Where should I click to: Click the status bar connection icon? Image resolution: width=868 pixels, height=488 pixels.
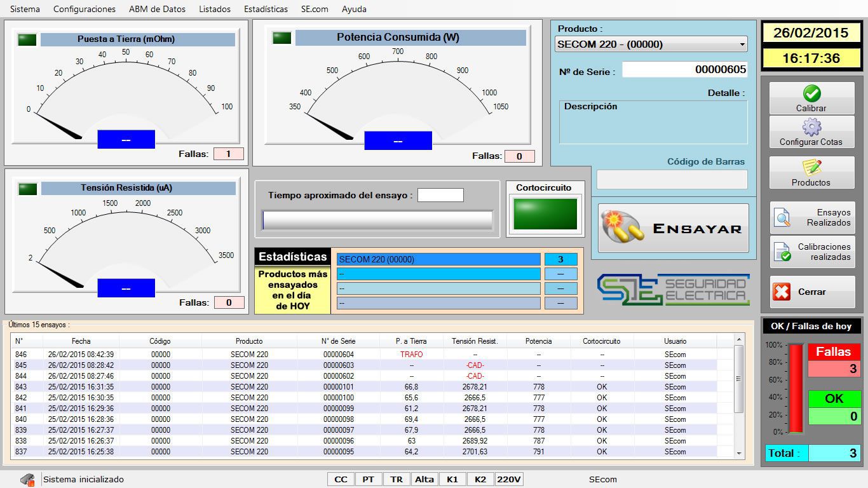[27, 480]
